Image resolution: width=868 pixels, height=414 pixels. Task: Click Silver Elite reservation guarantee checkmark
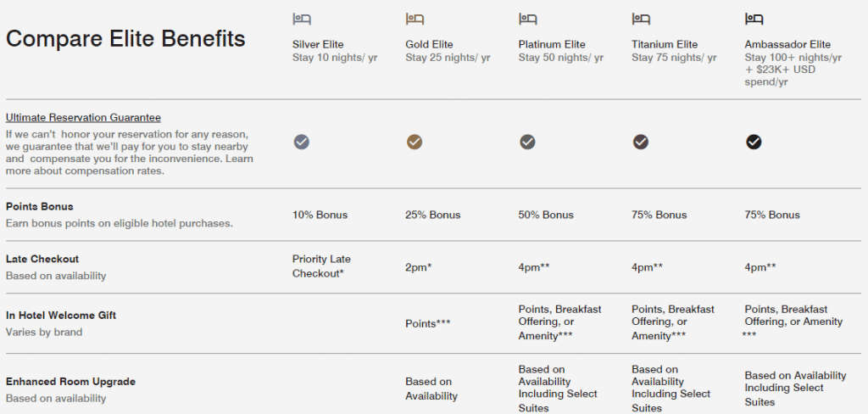[302, 142]
